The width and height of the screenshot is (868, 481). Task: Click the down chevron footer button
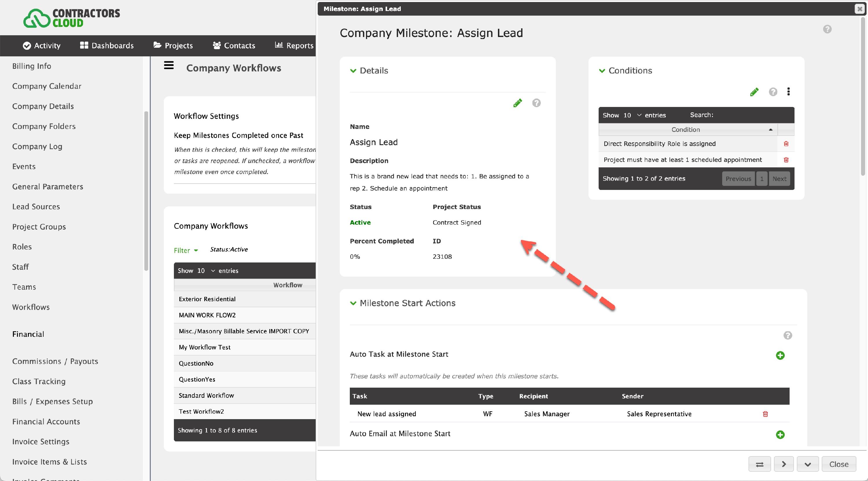click(x=808, y=465)
